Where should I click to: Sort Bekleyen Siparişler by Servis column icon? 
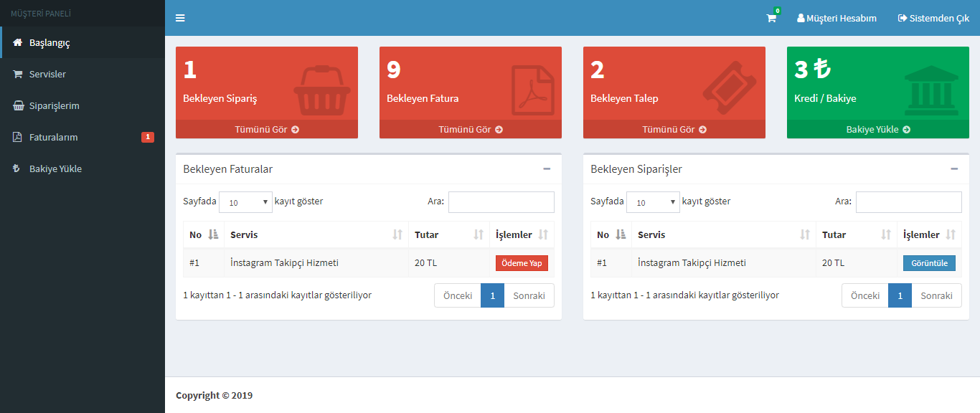tap(805, 235)
